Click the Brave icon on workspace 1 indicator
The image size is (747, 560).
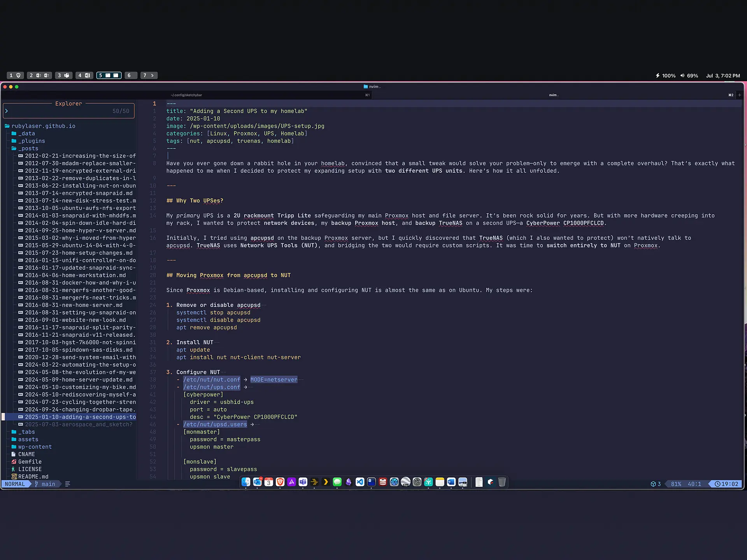[x=19, y=75]
